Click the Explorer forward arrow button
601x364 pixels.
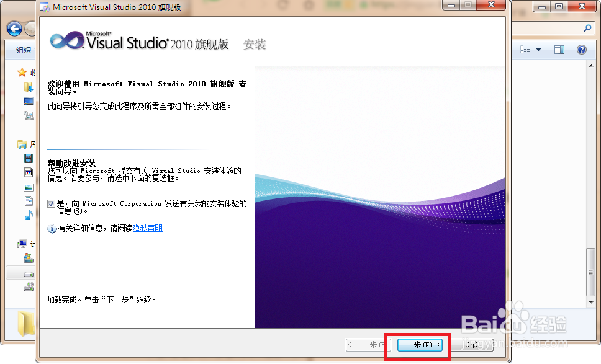[30, 29]
